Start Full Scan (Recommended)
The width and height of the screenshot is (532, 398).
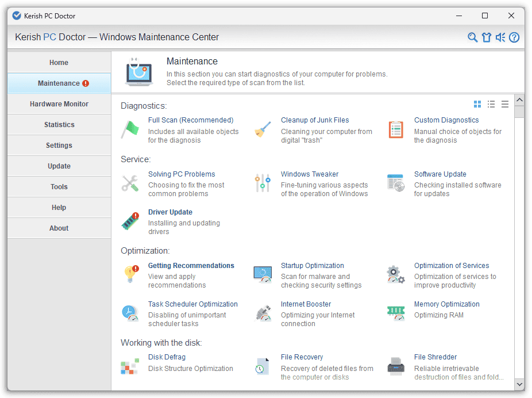pos(191,120)
